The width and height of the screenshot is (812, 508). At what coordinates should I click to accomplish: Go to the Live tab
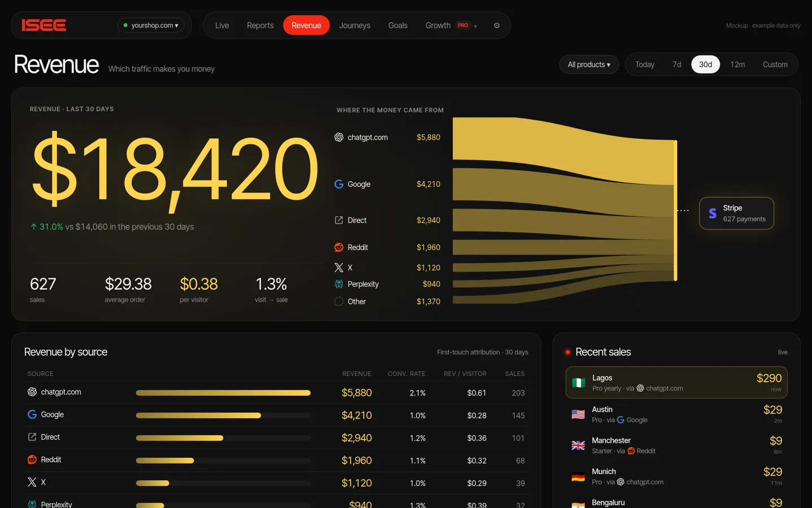(x=222, y=25)
